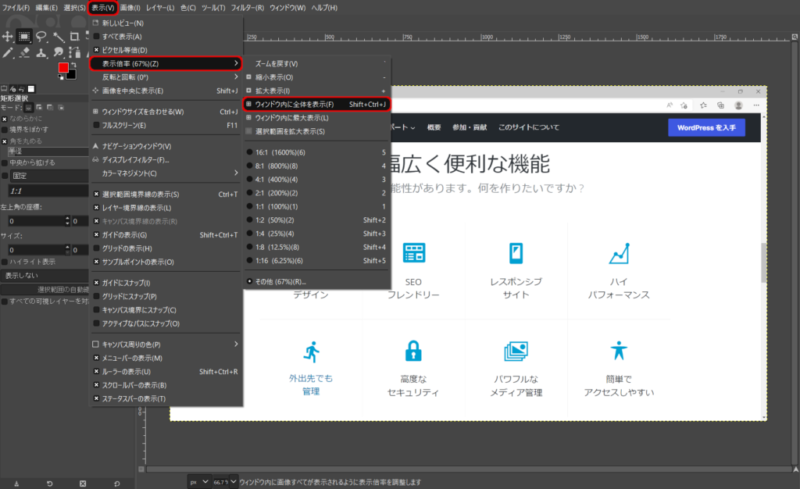Click the position X coordinate stepper arrows
Screen dimensions: 800x489
click(x=67, y=221)
